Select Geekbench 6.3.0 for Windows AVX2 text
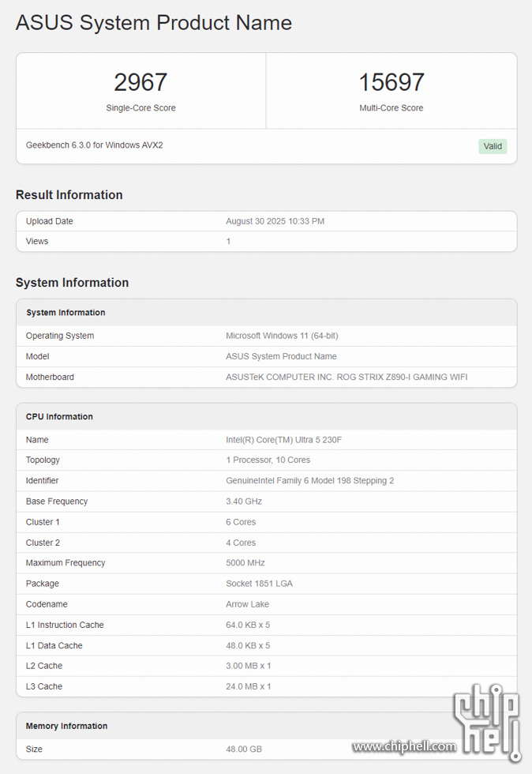 tap(94, 145)
